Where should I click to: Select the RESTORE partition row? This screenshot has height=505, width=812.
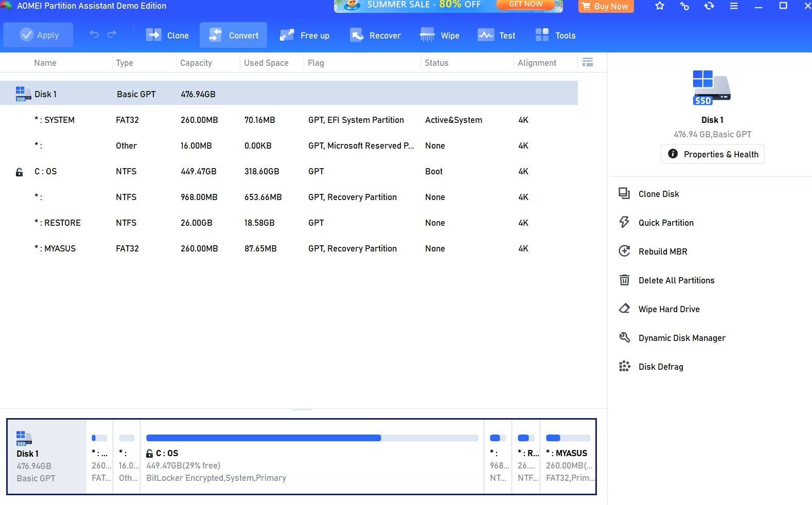(289, 223)
